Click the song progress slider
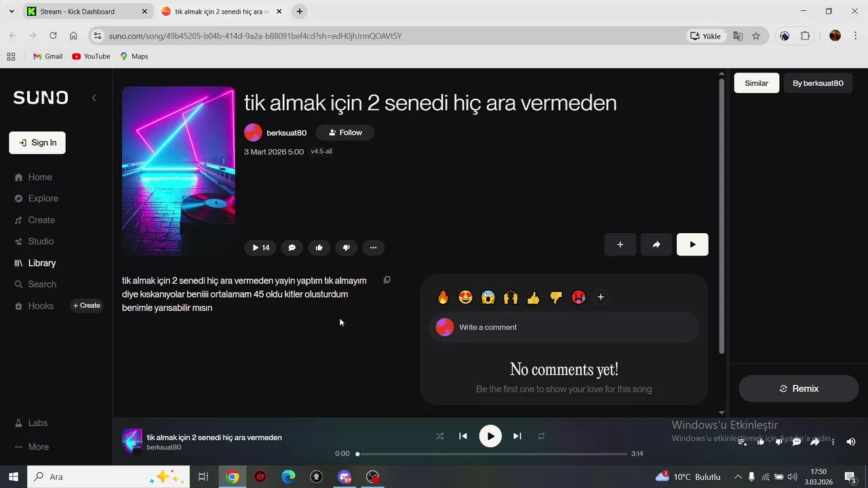The height and width of the screenshot is (488, 868). (492, 454)
